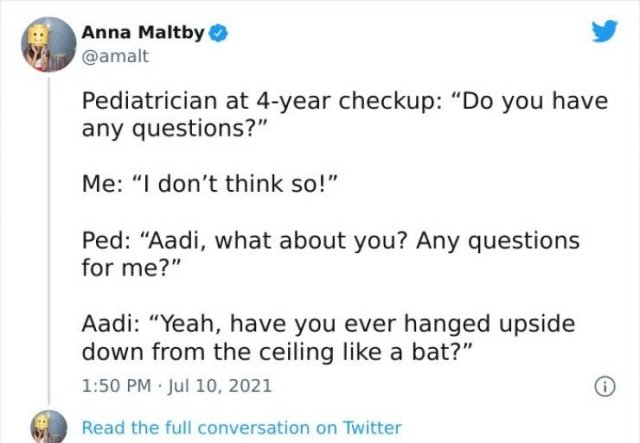Screen dimensions: 640x443
Task: Click the "Aadi, what about you?" line
Action: pyautogui.click(x=330, y=241)
